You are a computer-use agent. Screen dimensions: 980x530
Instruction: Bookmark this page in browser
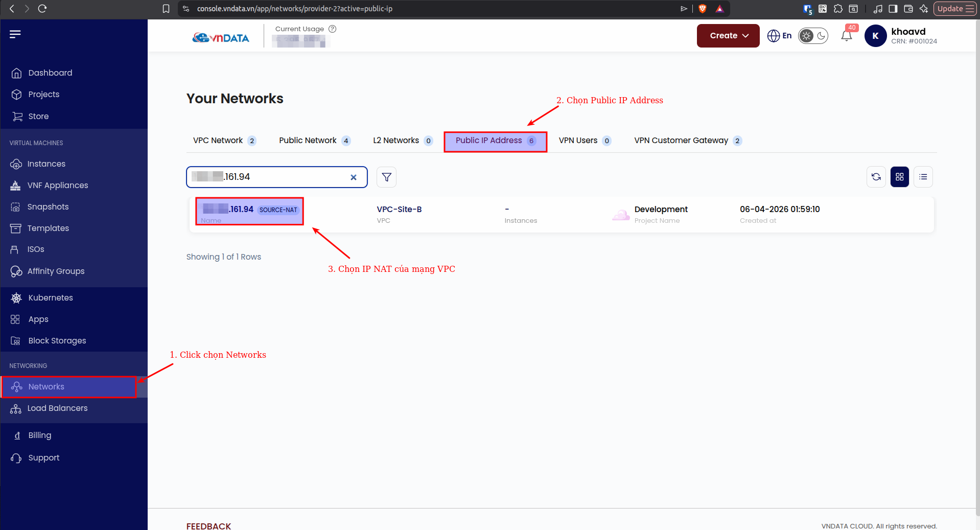pos(166,9)
